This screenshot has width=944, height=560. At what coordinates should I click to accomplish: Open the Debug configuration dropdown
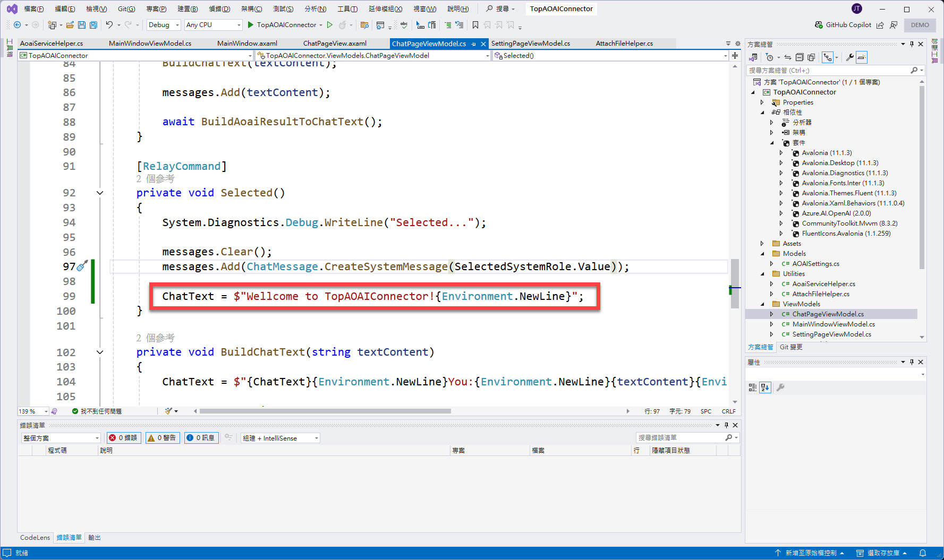tap(164, 25)
